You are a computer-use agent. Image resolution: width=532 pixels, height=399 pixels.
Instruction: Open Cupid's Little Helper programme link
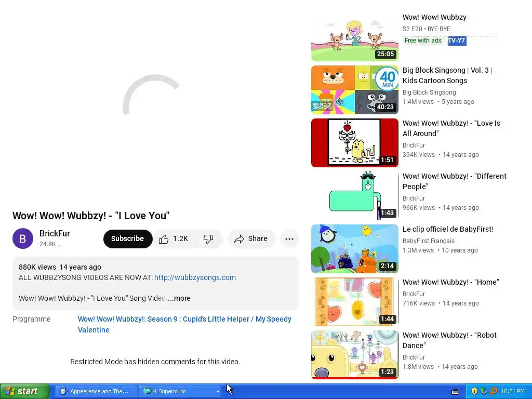(x=184, y=324)
